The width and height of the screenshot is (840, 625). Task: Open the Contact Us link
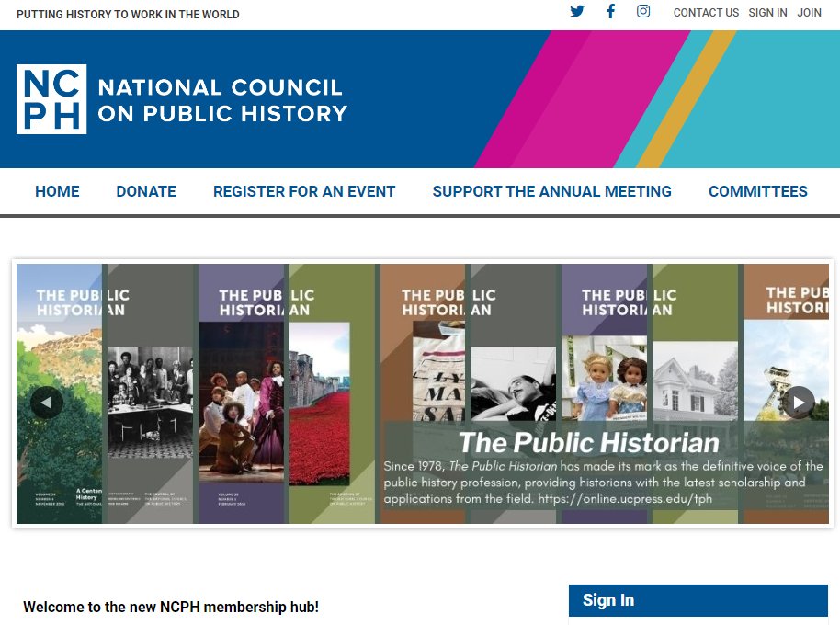(x=706, y=12)
